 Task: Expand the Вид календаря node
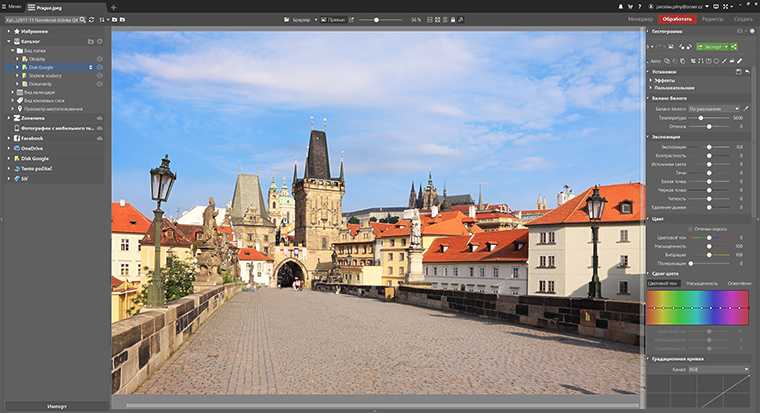click(13, 92)
